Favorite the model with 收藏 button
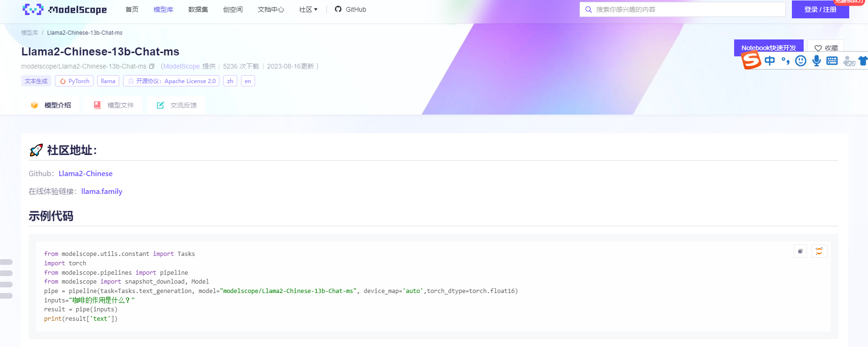 coord(826,48)
